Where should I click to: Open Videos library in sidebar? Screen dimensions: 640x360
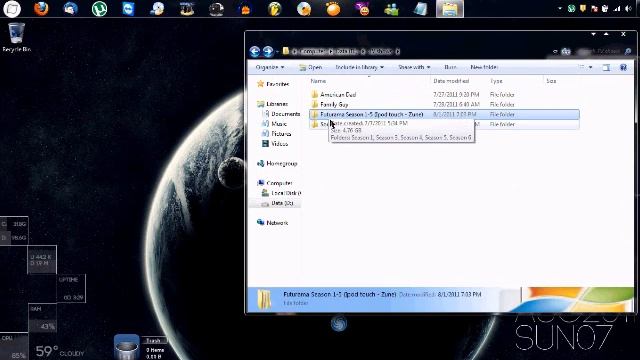coord(275,144)
